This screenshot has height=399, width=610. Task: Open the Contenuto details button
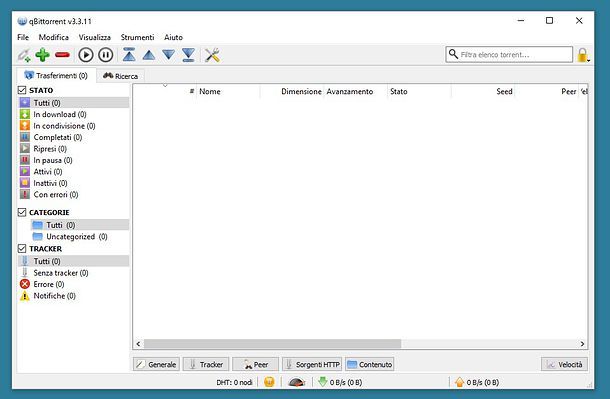click(x=370, y=364)
